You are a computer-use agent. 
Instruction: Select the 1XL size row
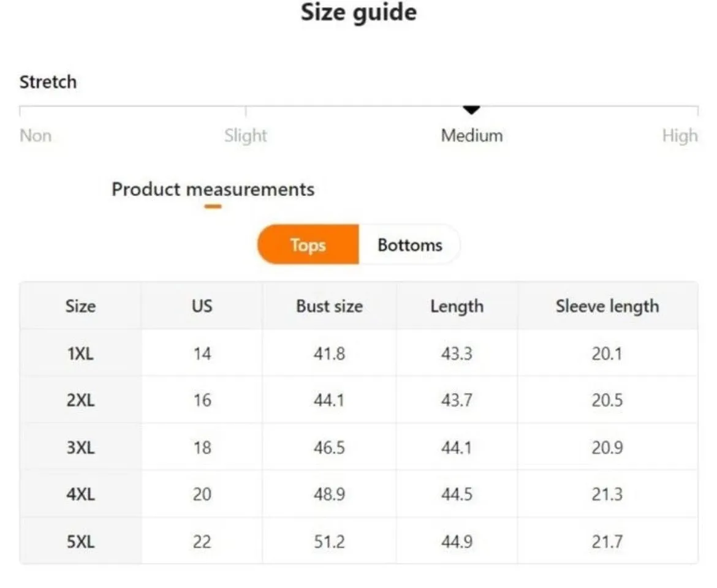(x=359, y=353)
